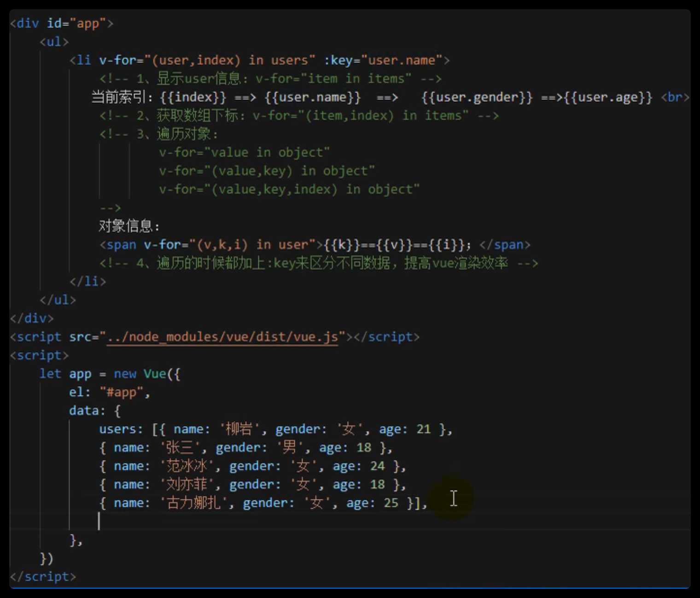
Task: Click the users entry named '古力娜扎'
Action: coord(263,503)
